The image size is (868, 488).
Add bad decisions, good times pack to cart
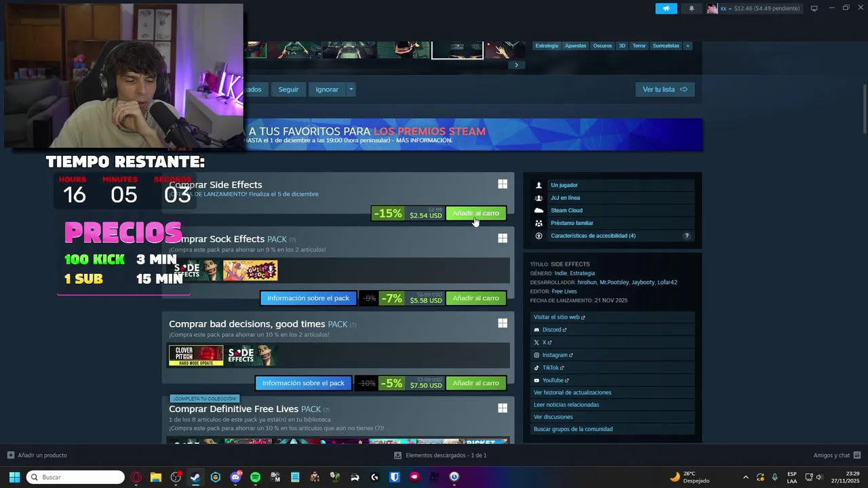pos(476,383)
